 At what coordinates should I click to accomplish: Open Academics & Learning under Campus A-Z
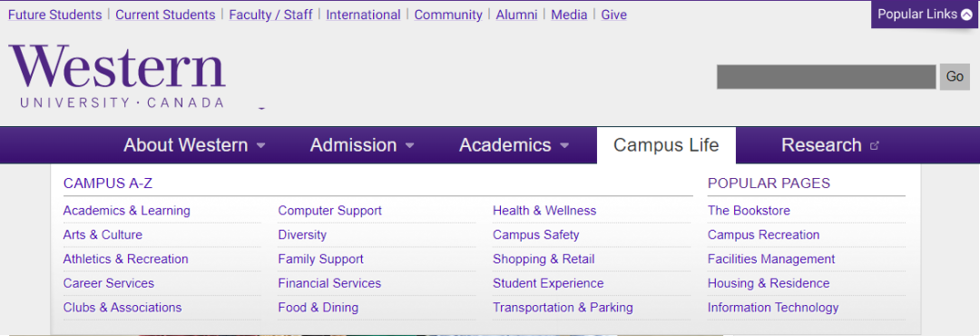(127, 211)
